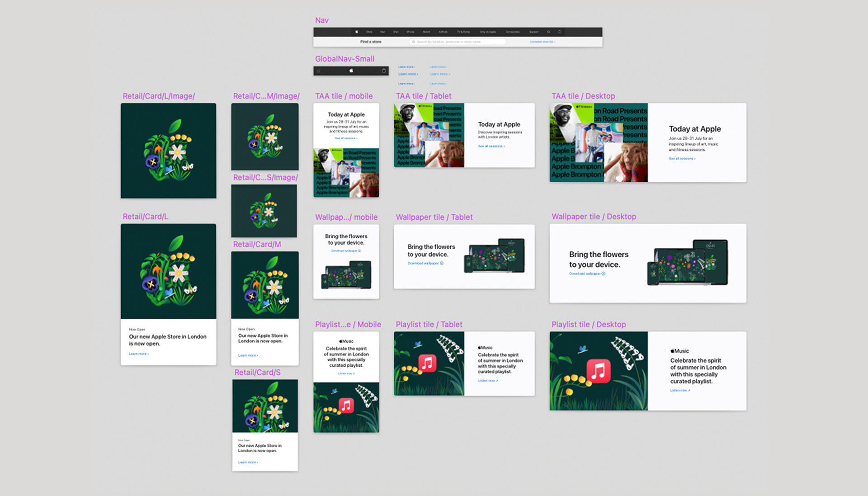Click See all sessions in TAA Tablet tile
This screenshot has width=868, height=496.
coord(491,146)
